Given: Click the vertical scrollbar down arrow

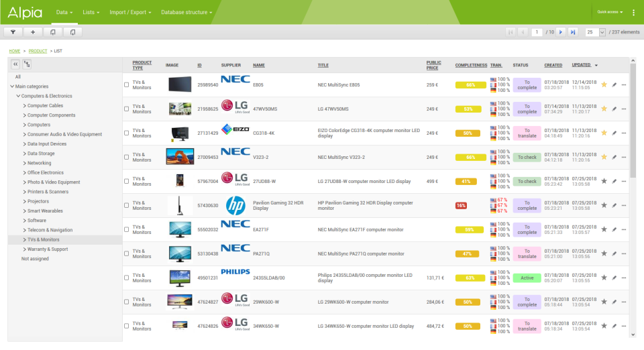Looking at the screenshot, I should click(x=633, y=335).
